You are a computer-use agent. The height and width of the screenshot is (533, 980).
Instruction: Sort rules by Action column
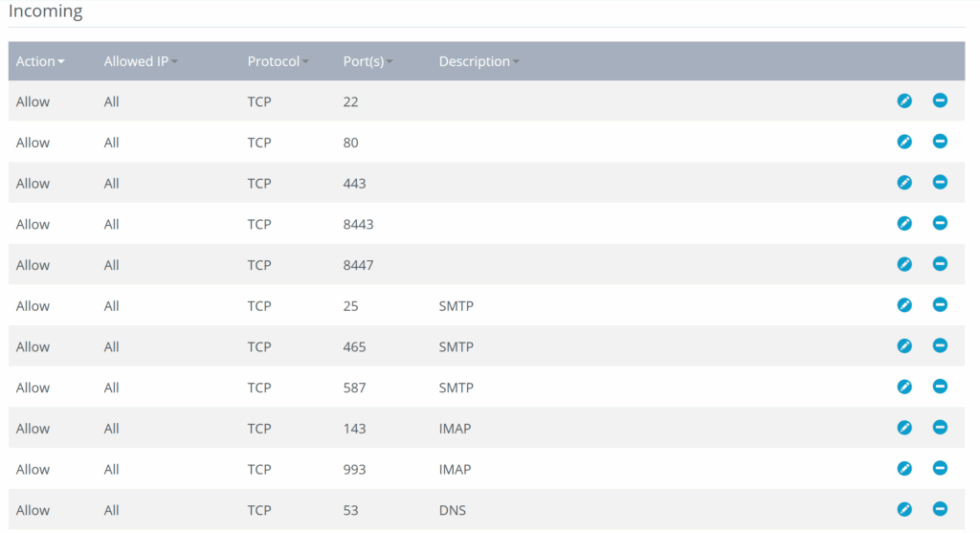coord(40,61)
